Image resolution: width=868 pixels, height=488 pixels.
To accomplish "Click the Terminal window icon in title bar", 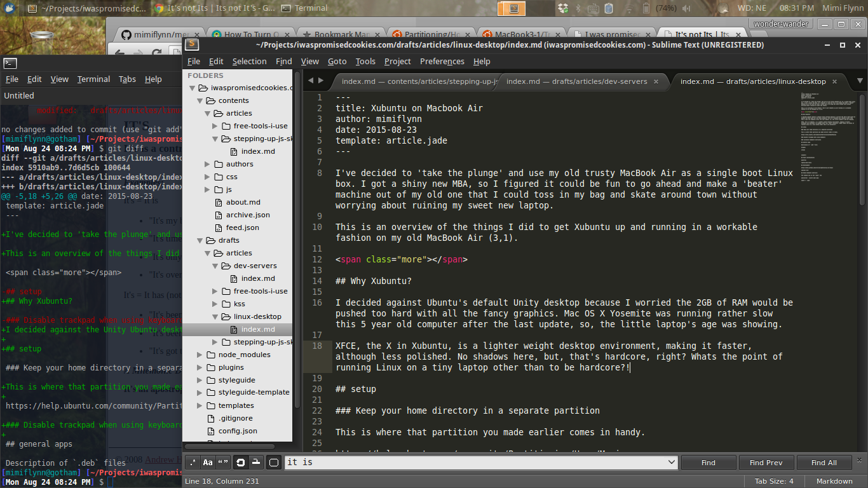I will coord(10,62).
